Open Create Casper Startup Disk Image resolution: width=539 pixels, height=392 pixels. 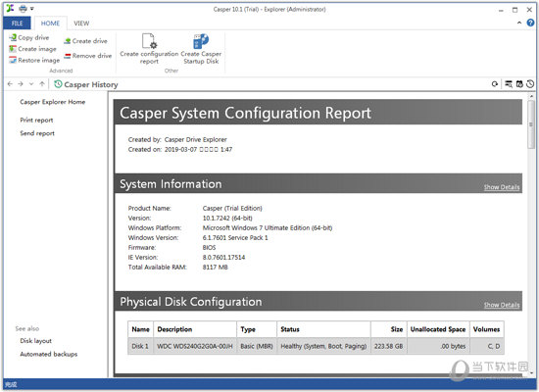pyautogui.click(x=201, y=49)
